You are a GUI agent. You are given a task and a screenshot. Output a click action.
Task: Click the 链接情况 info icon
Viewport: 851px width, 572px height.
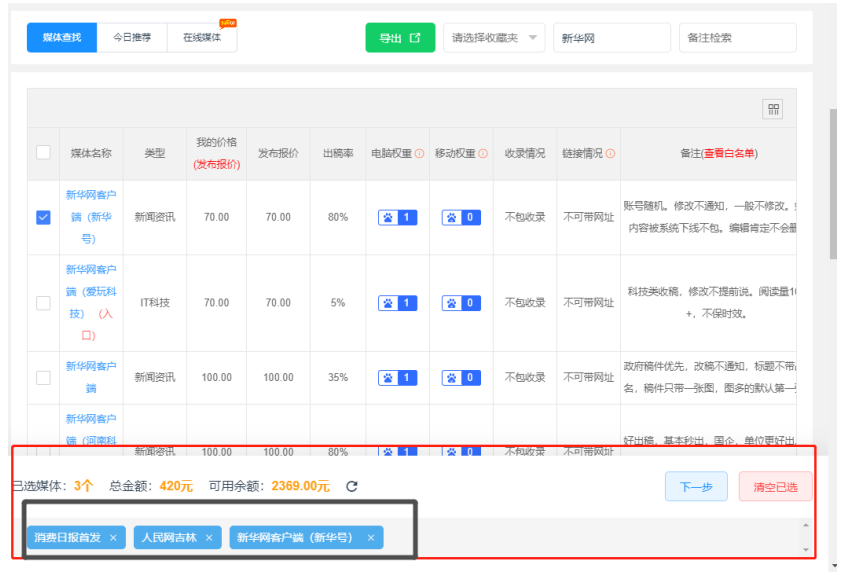tap(610, 154)
